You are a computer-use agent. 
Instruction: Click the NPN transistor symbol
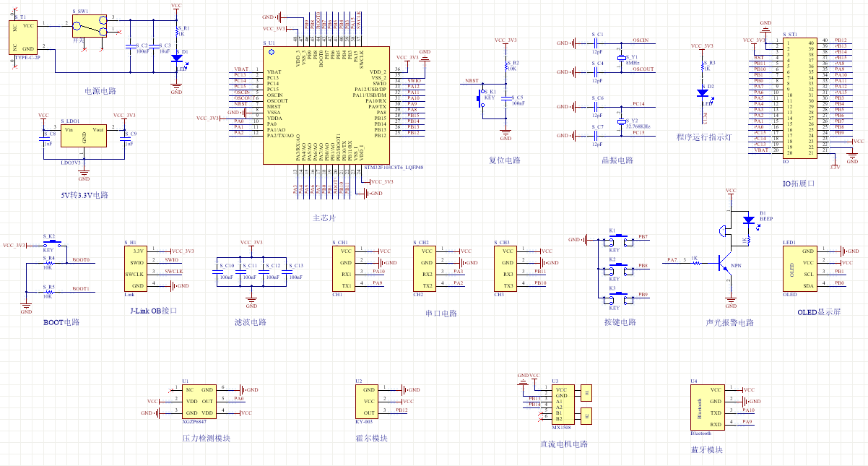726,263
